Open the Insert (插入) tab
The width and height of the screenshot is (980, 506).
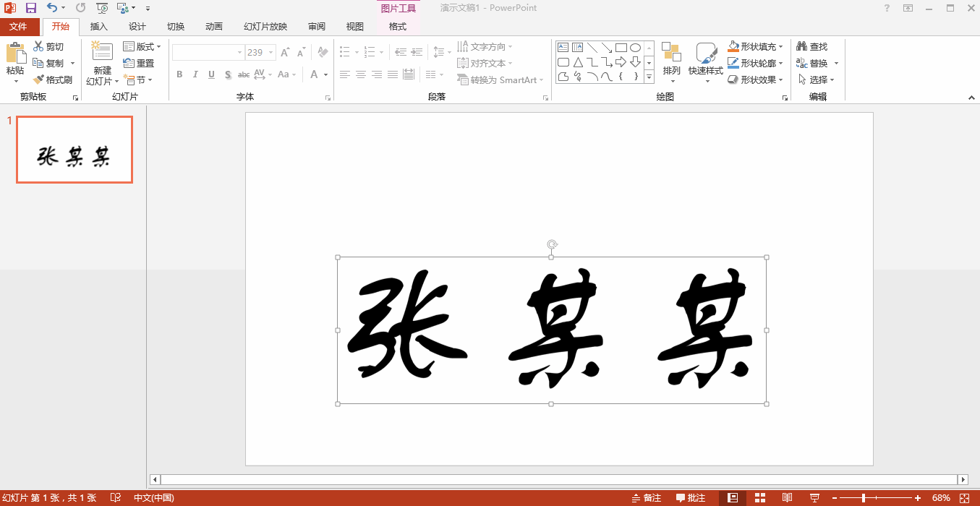[x=98, y=27]
